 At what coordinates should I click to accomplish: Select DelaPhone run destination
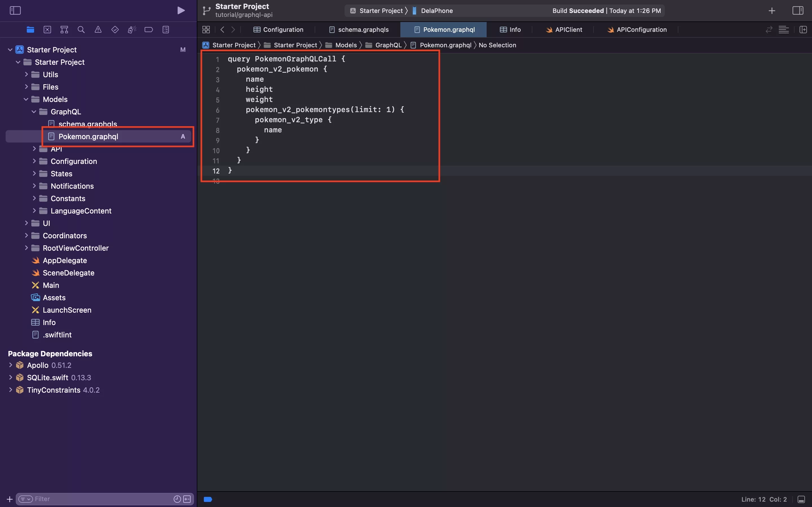pyautogui.click(x=436, y=11)
